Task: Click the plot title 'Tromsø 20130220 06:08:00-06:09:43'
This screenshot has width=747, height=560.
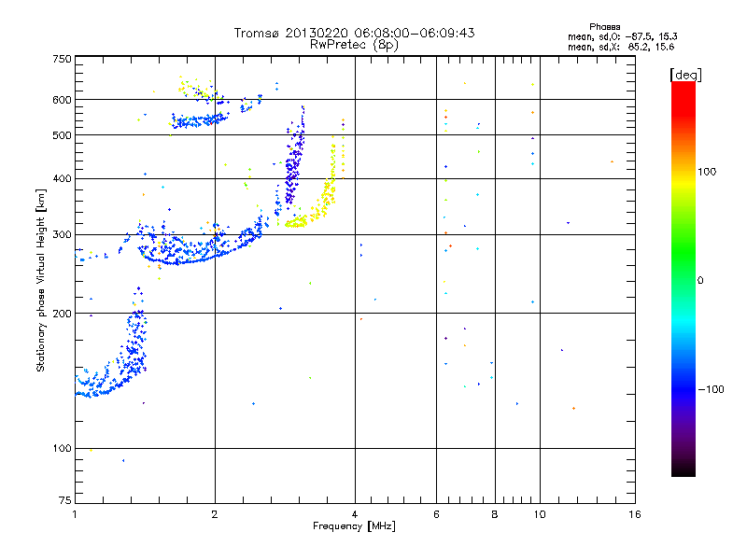Action: coord(354,33)
